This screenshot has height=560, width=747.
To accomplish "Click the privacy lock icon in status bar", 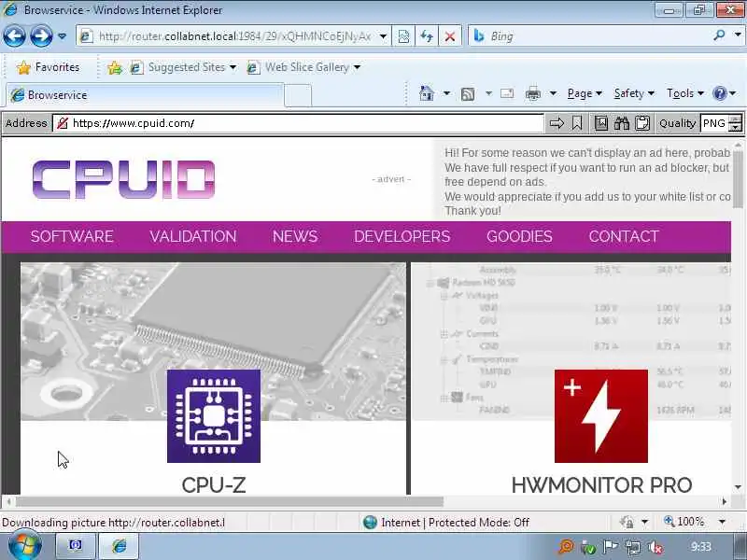I will (627, 523).
